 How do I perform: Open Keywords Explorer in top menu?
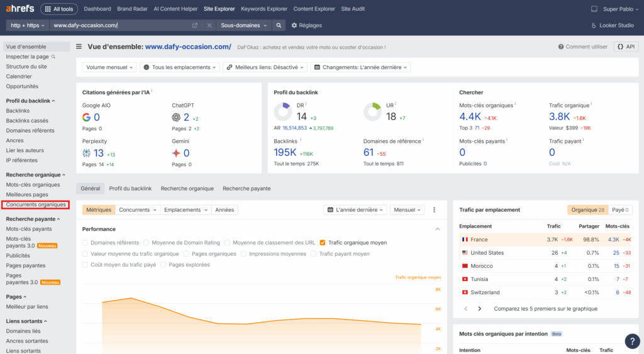264,9
